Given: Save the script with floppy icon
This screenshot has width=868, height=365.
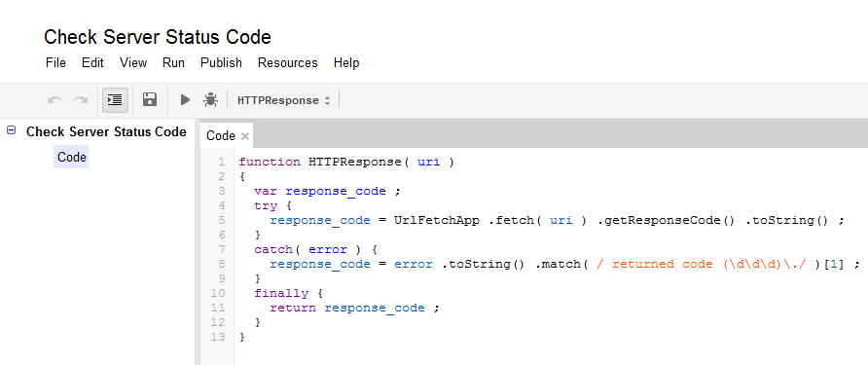Looking at the screenshot, I should (x=150, y=99).
